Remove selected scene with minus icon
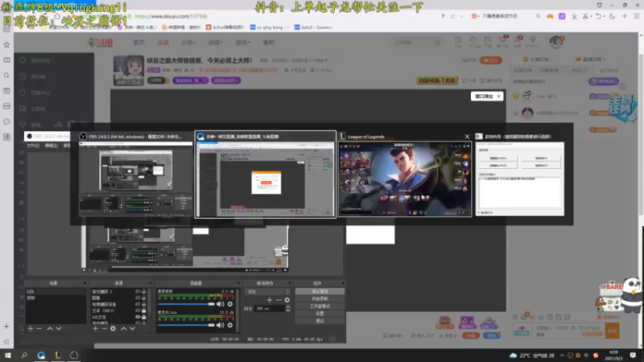644x362 pixels. click(39, 328)
